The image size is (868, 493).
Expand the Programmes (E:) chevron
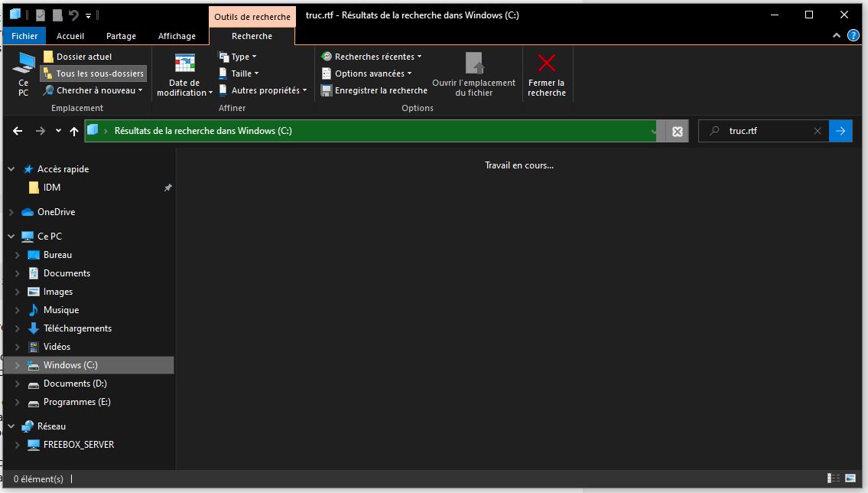tap(17, 402)
